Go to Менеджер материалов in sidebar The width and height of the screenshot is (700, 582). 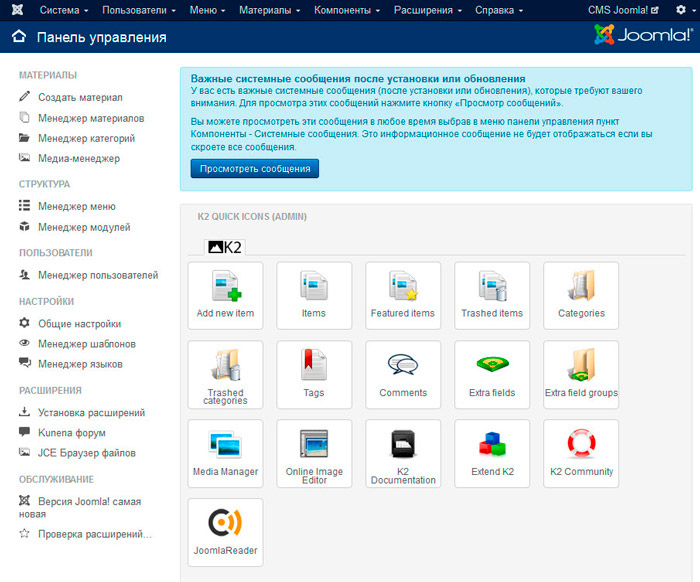tap(91, 118)
